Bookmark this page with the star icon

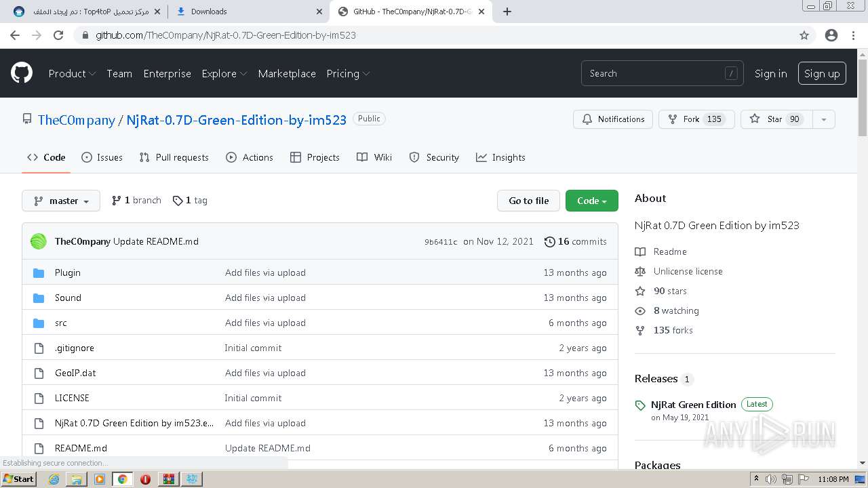804,35
